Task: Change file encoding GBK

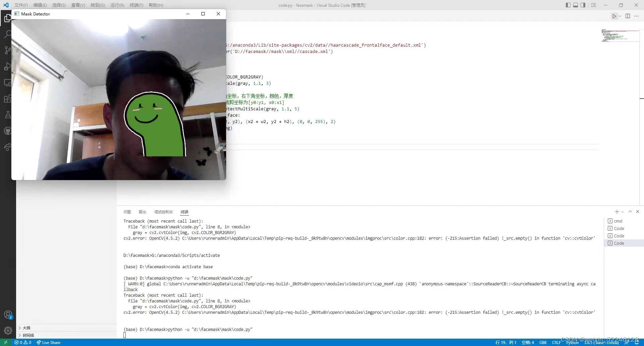Action: 543,342
